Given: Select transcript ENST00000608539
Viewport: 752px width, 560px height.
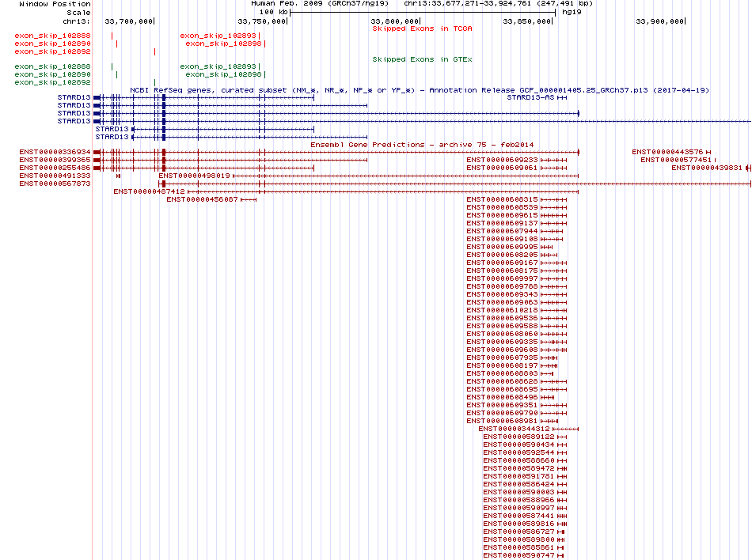Looking at the screenshot, I should (x=502, y=207).
